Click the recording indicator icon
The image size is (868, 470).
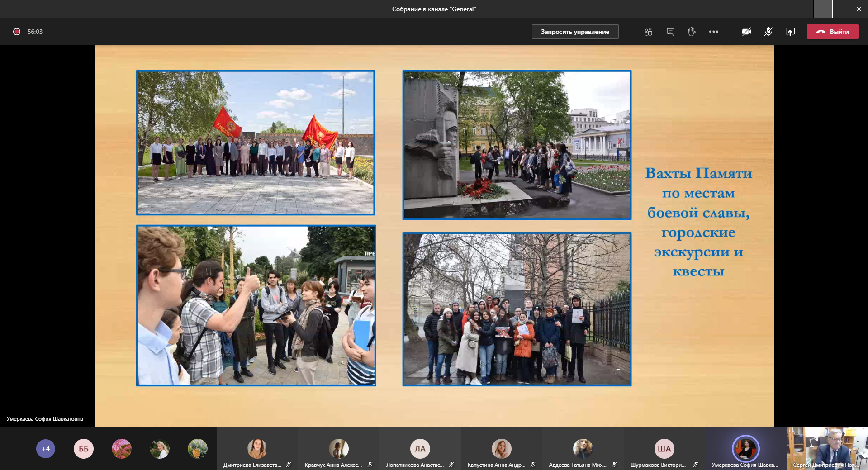[x=17, y=32]
